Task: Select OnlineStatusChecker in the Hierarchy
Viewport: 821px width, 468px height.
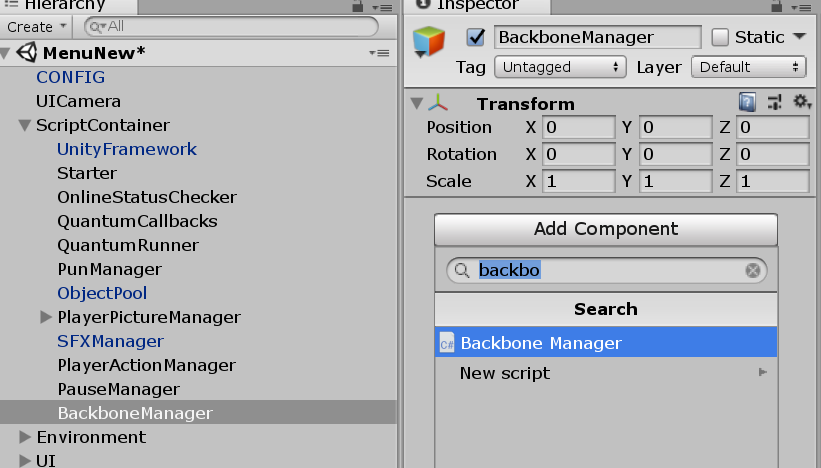Action: (x=147, y=197)
